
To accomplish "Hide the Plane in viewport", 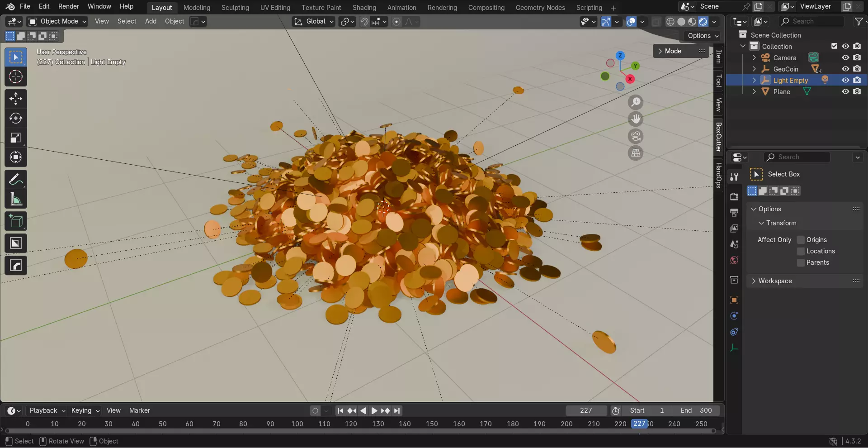I will (x=845, y=91).
